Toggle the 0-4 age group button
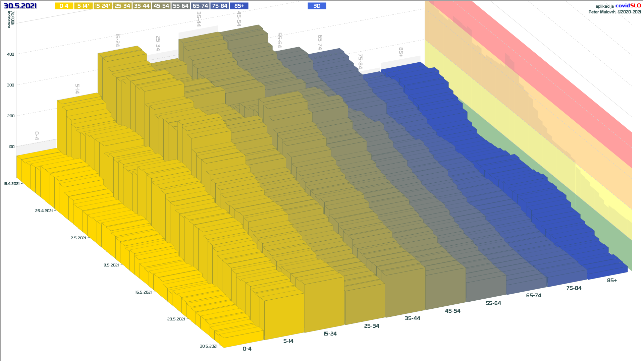This screenshot has height=362, width=644. coord(64,6)
